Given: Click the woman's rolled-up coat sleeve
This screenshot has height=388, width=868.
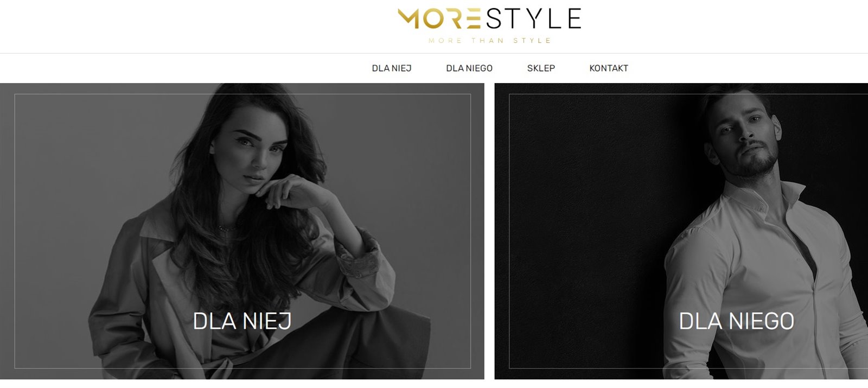Looking at the screenshot, I should pos(358,255).
